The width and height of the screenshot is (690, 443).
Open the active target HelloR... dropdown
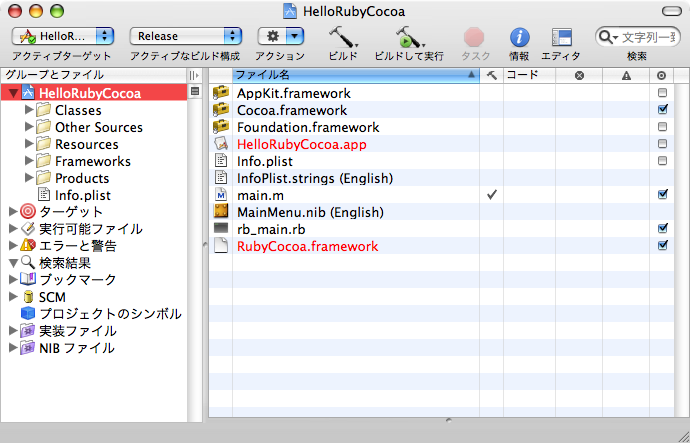coord(63,36)
